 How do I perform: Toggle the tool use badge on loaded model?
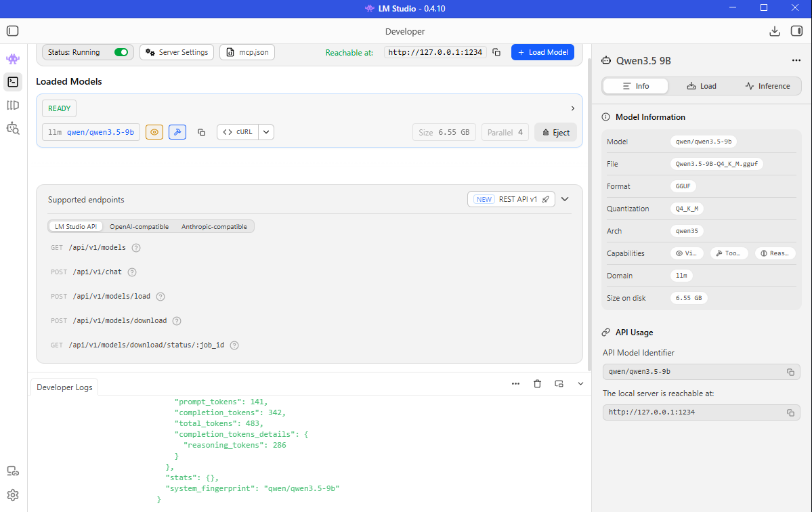coord(177,132)
